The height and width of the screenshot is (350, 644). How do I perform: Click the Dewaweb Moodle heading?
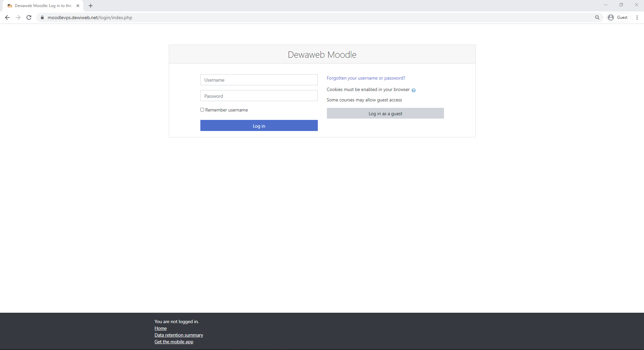click(322, 55)
